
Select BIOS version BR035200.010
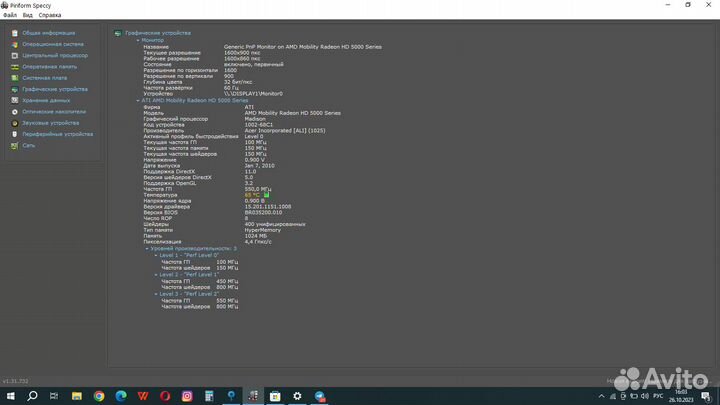pyautogui.click(x=263, y=213)
